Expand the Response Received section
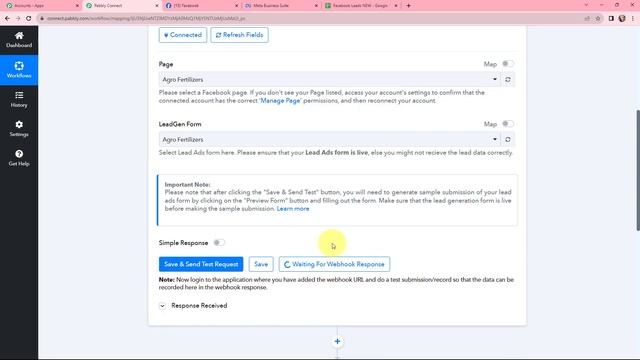The height and width of the screenshot is (360, 640). click(162, 306)
